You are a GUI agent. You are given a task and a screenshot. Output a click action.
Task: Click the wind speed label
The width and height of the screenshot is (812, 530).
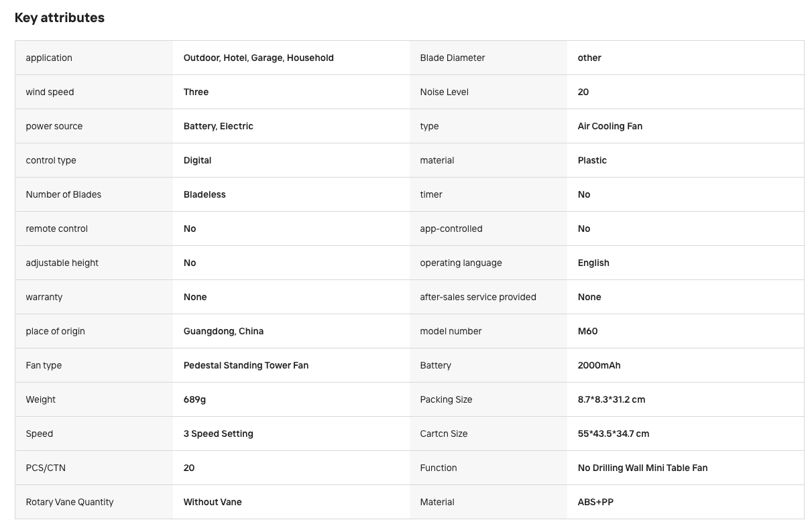(50, 92)
